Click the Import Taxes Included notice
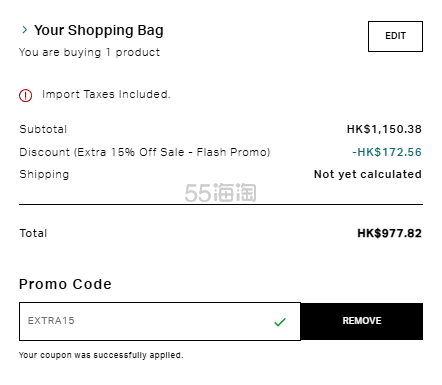The image size is (442, 385). pyautogui.click(x=106, y=94)
